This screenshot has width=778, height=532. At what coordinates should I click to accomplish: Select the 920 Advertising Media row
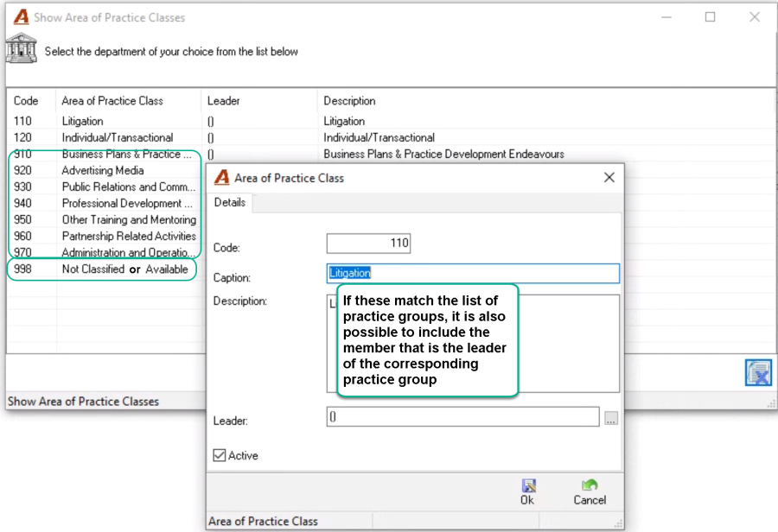[105, 170]
